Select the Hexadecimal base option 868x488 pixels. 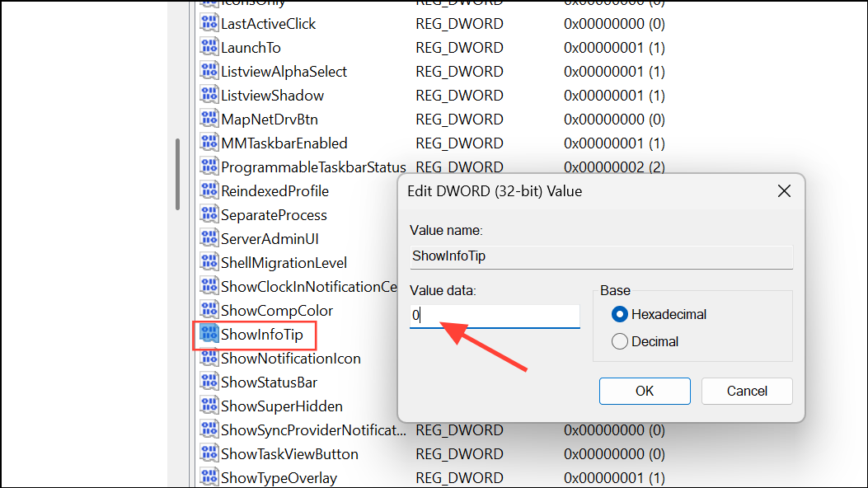[618, 314]
